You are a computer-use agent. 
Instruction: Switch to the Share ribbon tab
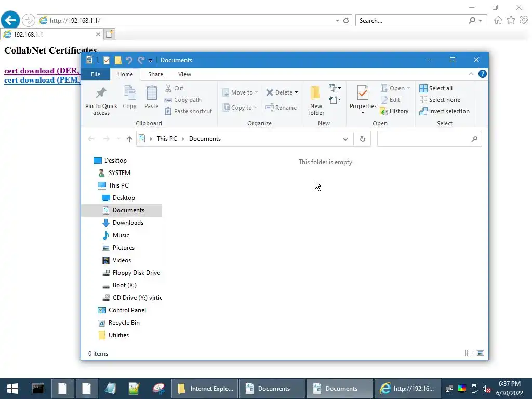pos(155,74)
